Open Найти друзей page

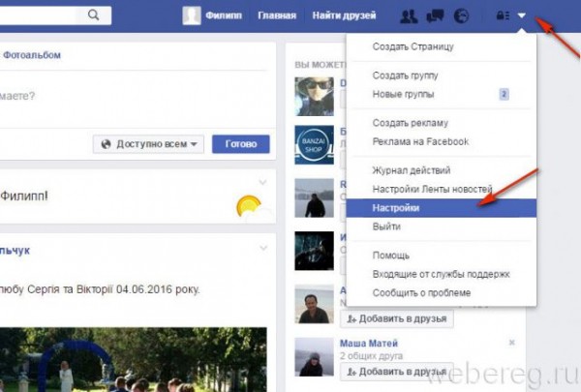pos(344,15)
